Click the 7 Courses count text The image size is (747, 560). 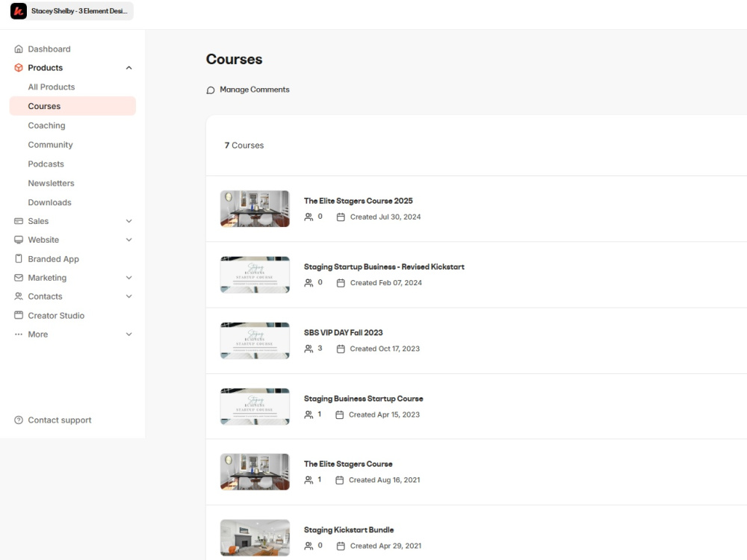244,146
